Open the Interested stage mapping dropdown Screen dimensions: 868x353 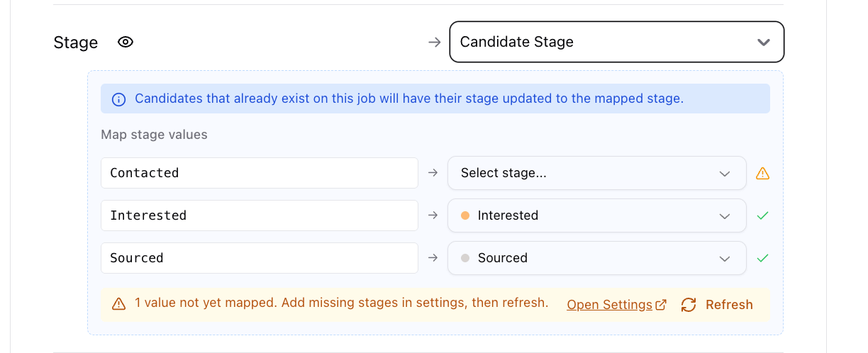596,215
